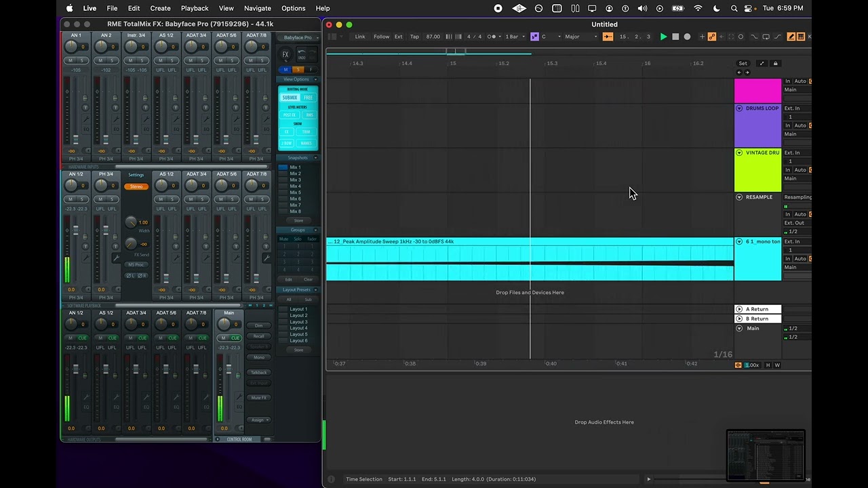The width and height of the screenshot is (868, 488).
Task: Open wrench settings on AN 1/2 playback channel
Action: point(86,258)
